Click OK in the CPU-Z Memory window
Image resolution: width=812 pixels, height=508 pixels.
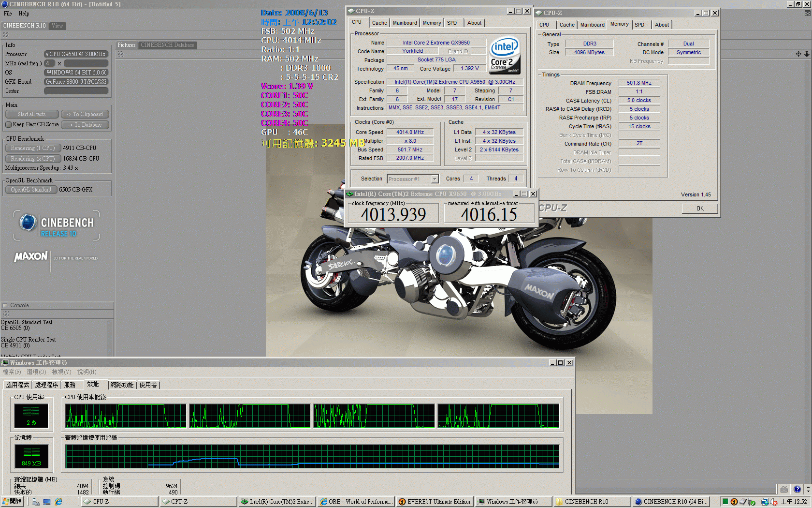click(700, 209)
